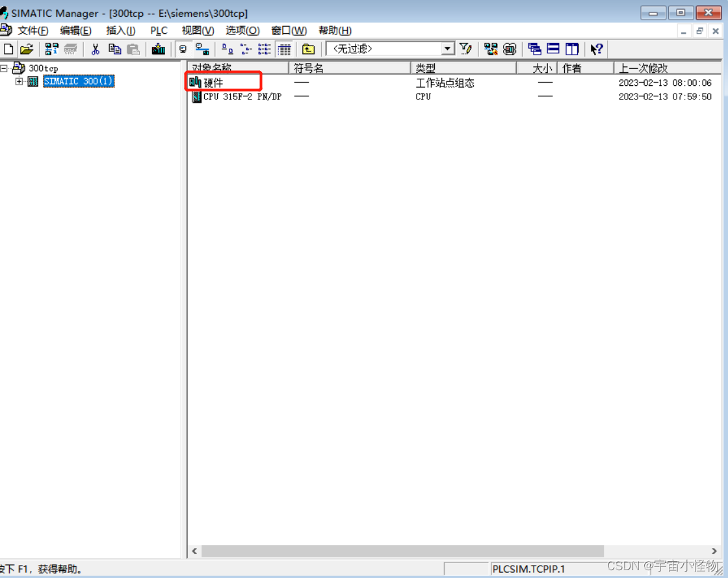Screen dimensions: 728x578
Task: Create a new project with the New icon
Action: pyautogui.click(x=8, y=49)
